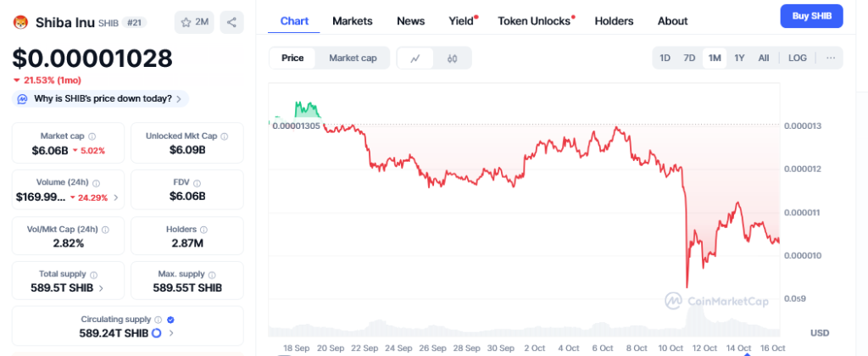Enable LOG scale on the chart

tap(798, 58)
